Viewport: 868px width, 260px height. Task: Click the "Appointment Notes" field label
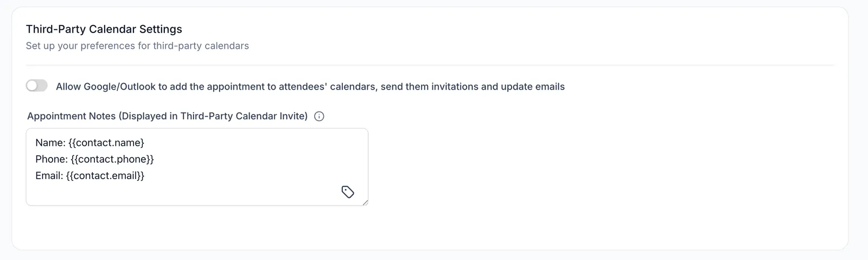(x=72, y=116)
